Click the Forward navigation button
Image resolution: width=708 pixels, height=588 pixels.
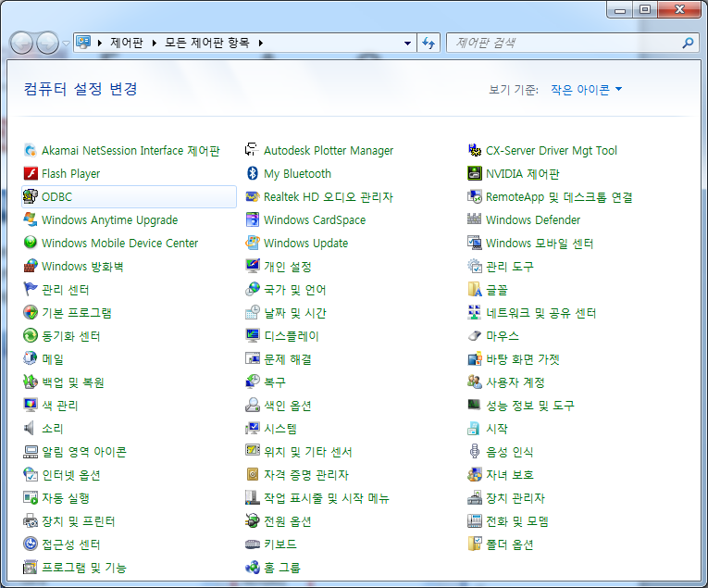(47, 44)
